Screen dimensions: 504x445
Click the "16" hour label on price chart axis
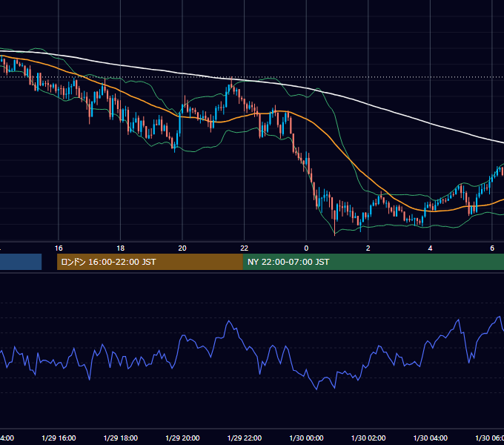[x=59, y=248]
